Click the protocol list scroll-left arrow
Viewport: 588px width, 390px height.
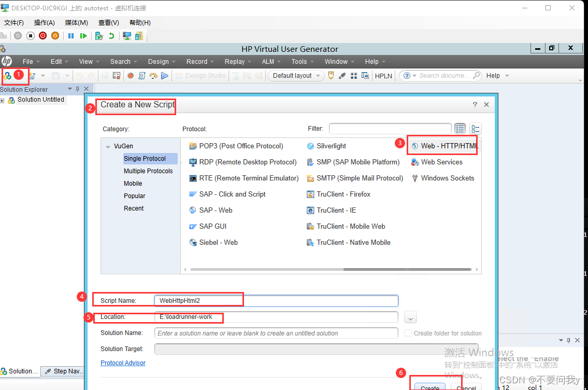coord(185,269)
